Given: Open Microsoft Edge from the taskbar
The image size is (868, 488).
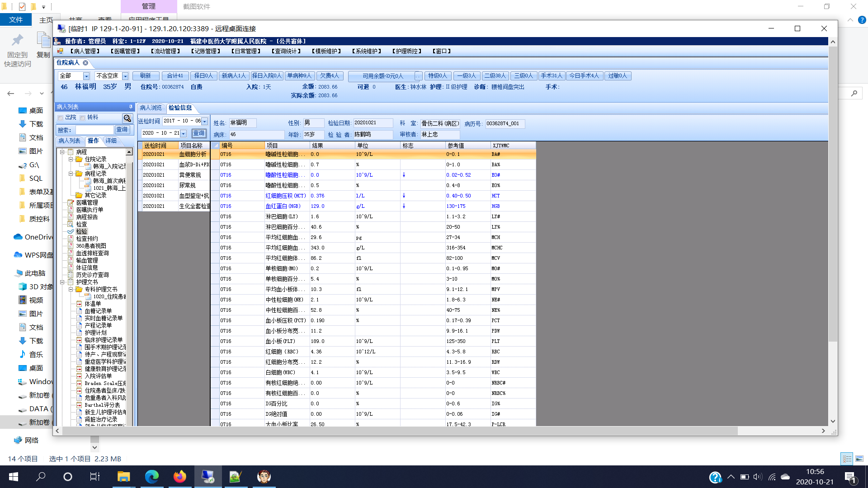Looking at the screenshot, I should [x=151, y=477].
